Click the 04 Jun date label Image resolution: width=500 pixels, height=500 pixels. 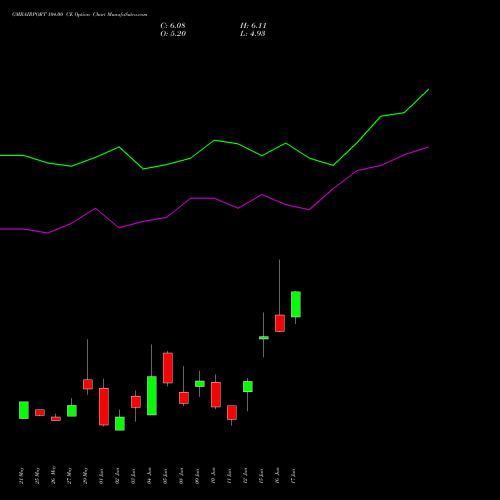[x=150, y=476]
